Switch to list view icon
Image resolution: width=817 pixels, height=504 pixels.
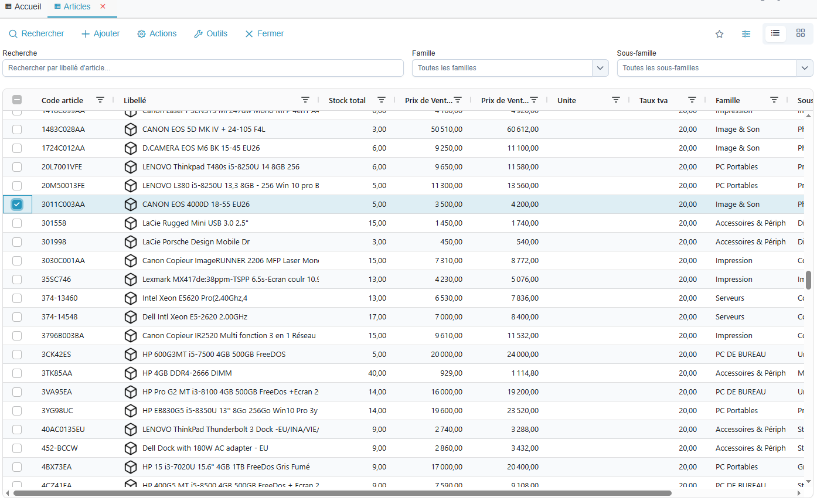(775, 33)
